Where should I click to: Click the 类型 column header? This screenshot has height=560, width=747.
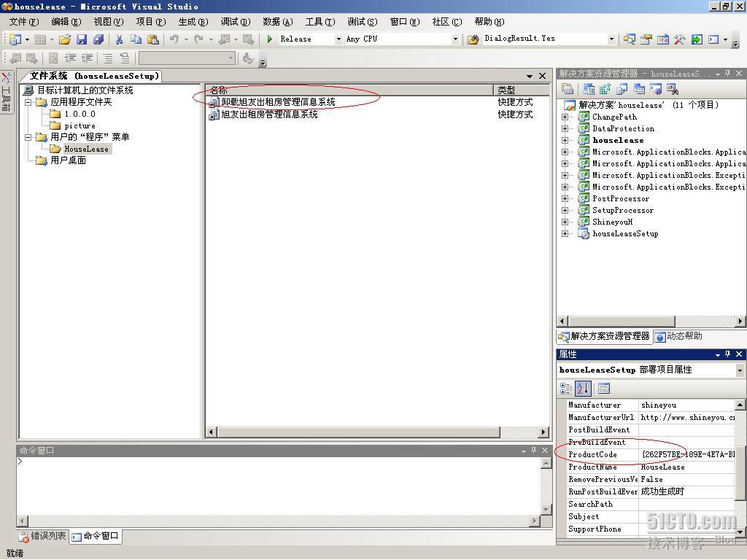521,90
